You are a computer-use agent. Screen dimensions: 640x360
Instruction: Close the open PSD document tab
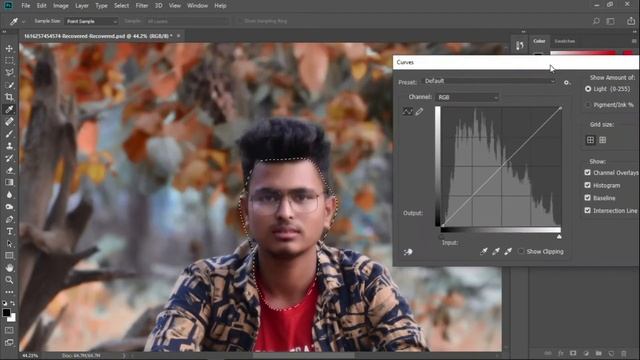[x=178, y=36]
